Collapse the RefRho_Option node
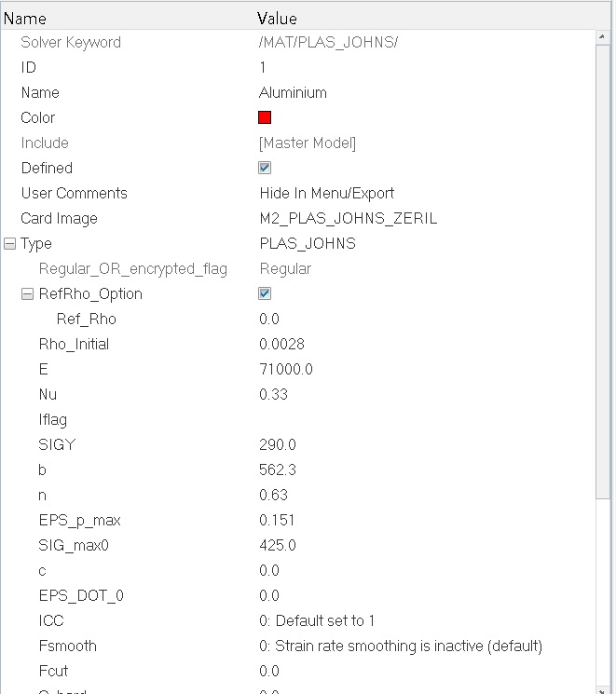Viewport: 616px width, 694px height. (27, 293)
